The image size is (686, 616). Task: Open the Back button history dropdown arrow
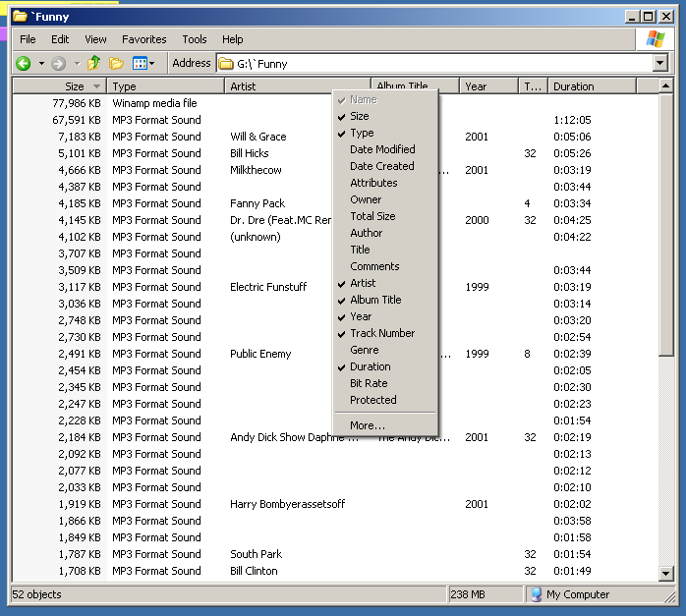coord(41,63)
